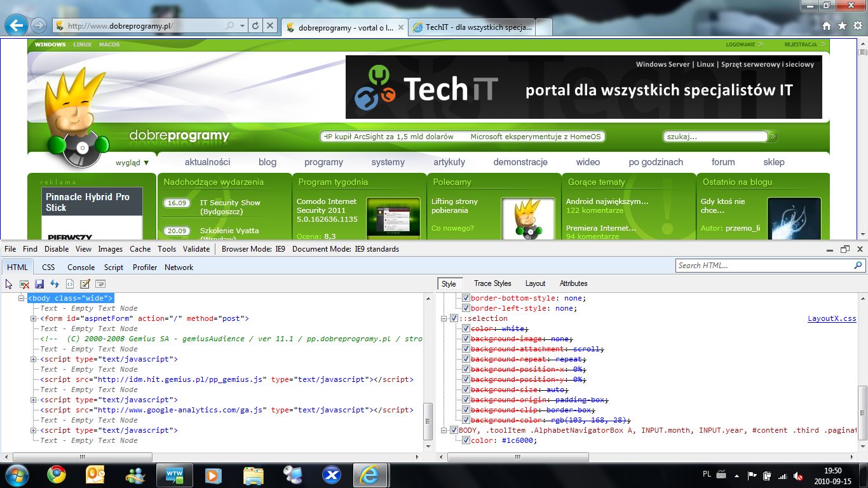Click the browser forward arrow button
Viewport: 868px width, 488px height.
tap(38, 25)
